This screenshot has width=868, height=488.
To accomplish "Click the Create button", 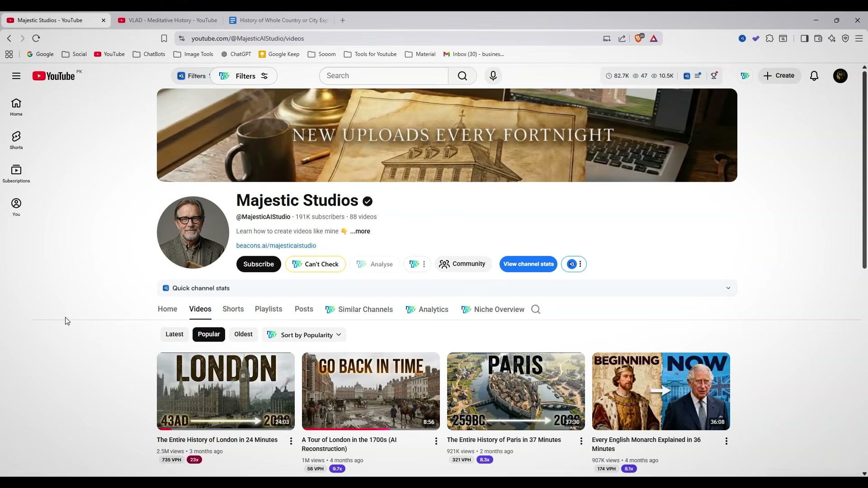I will (x=779, y=76).
